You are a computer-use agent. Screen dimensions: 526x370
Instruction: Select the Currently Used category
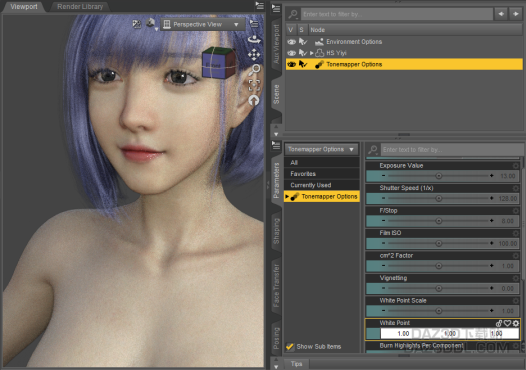pos(322,185)
